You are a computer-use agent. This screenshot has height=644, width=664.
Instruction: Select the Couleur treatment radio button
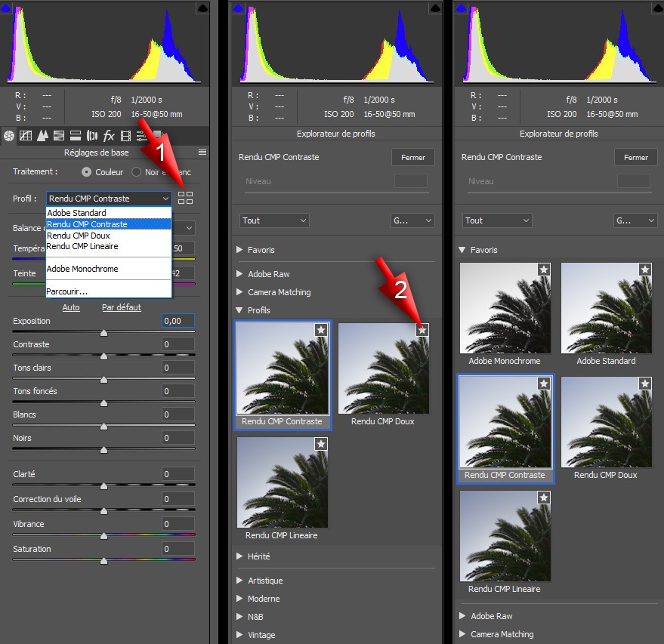point(86,172)
